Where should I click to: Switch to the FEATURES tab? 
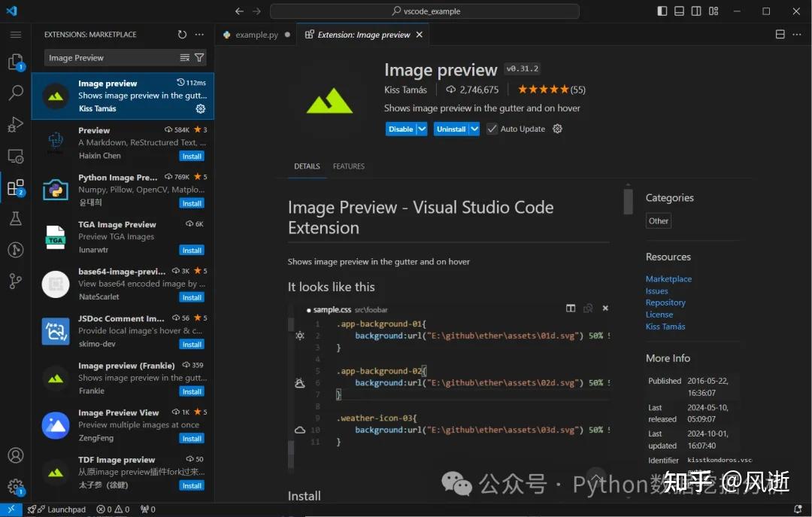point(349,166)
